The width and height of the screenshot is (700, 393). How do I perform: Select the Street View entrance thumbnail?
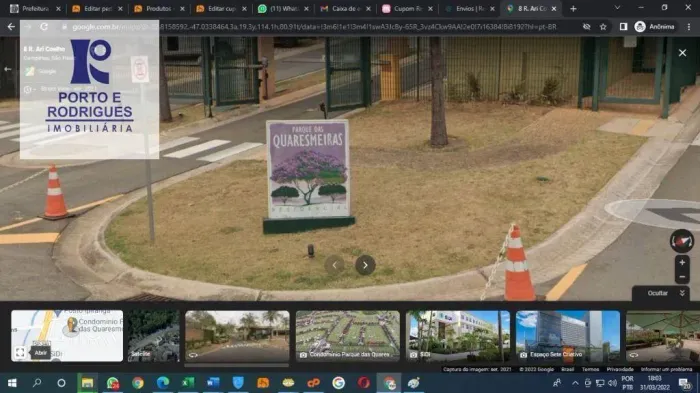click(237, 336)
